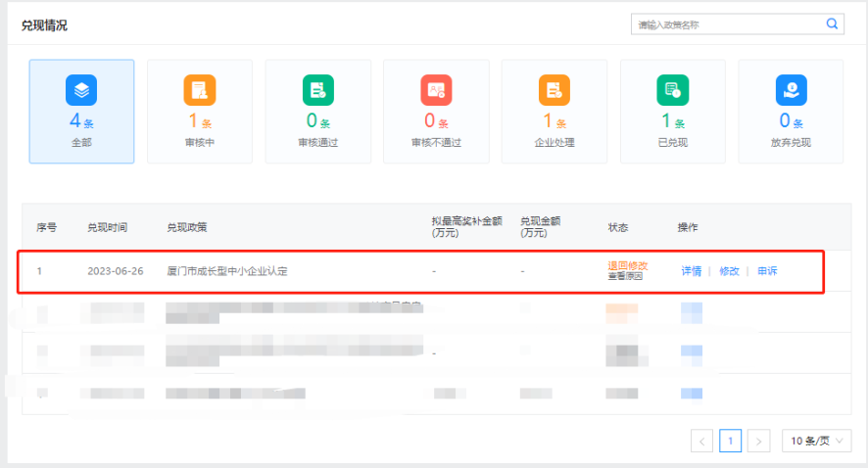Screen dimensions: 868x468
Task: Select page 1 in pagination
Action: [730, 441]
